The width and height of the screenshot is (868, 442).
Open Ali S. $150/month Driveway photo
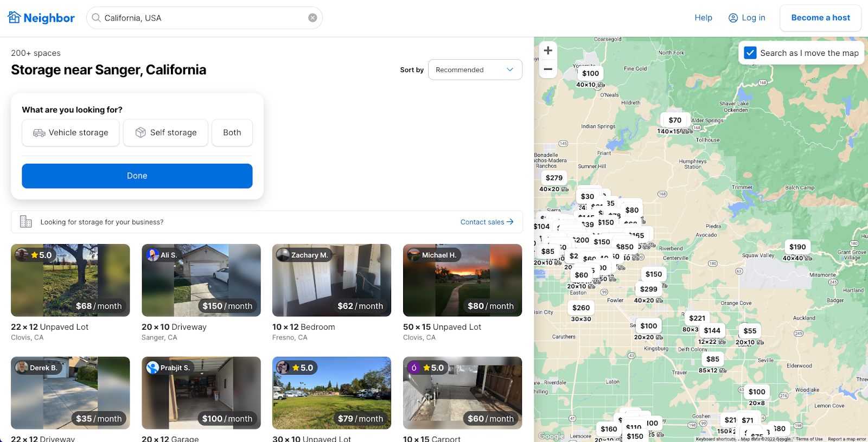[201, 280]
